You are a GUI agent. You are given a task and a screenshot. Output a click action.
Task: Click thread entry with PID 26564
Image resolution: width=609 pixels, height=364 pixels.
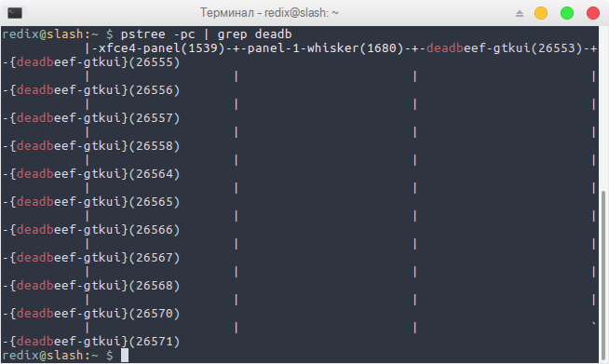click(94, 174)
